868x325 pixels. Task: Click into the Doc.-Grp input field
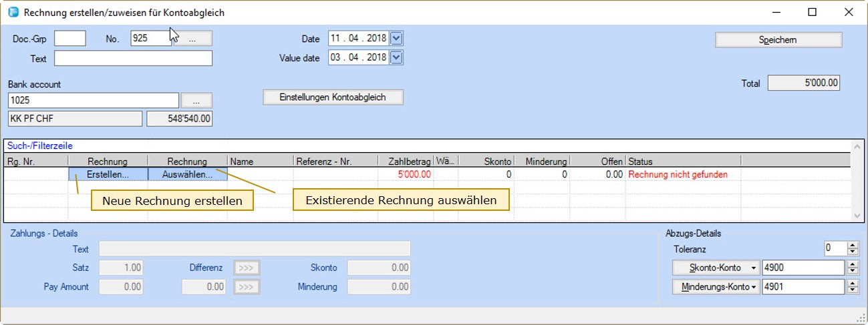[69, 39]
